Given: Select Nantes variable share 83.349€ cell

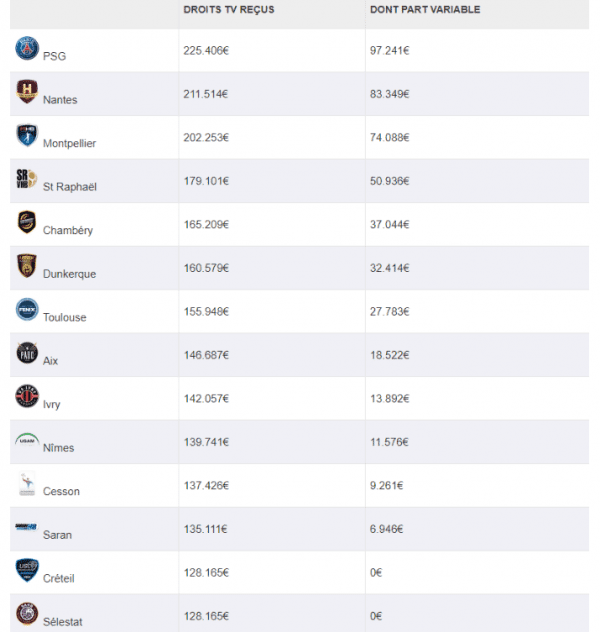Looking at the screenshot, I should 477,94.
